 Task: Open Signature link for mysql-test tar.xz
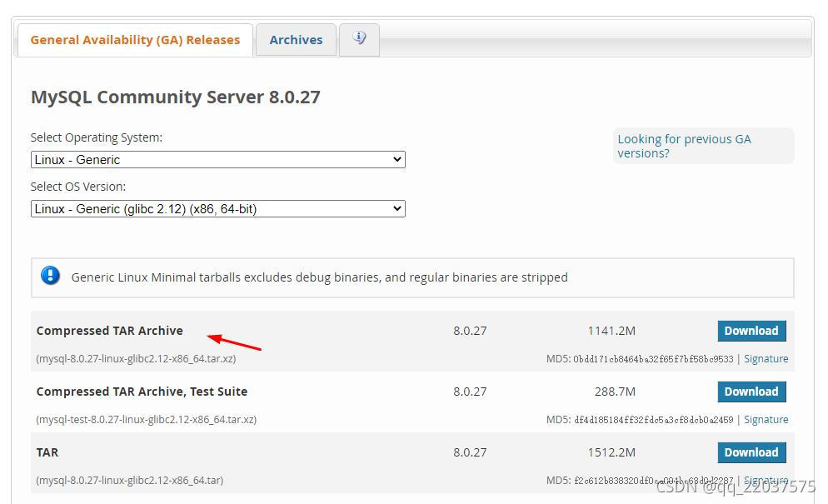(766, 420)
